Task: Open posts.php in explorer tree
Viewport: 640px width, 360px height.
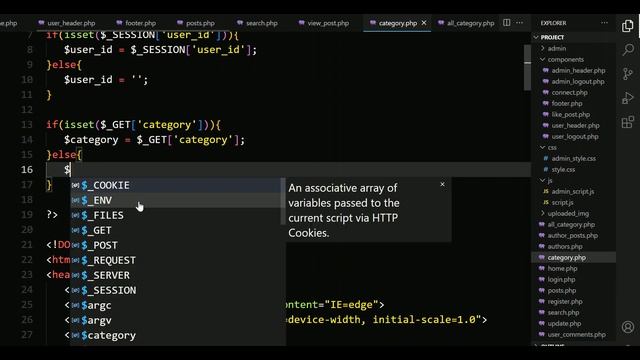Action: click(562, 291)
